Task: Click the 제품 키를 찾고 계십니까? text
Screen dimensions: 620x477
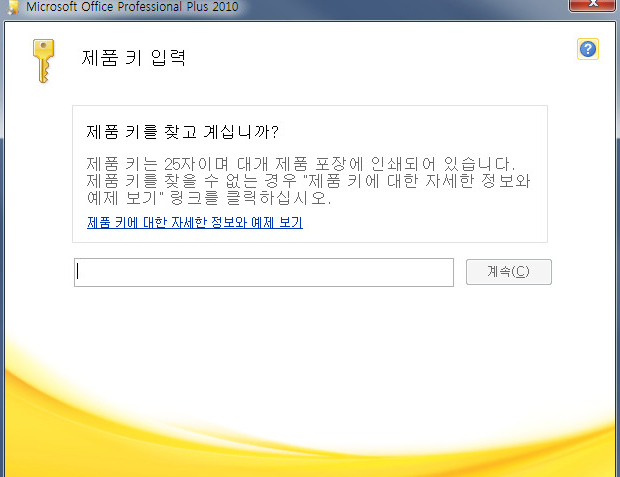Action: (x=183, y=132)
